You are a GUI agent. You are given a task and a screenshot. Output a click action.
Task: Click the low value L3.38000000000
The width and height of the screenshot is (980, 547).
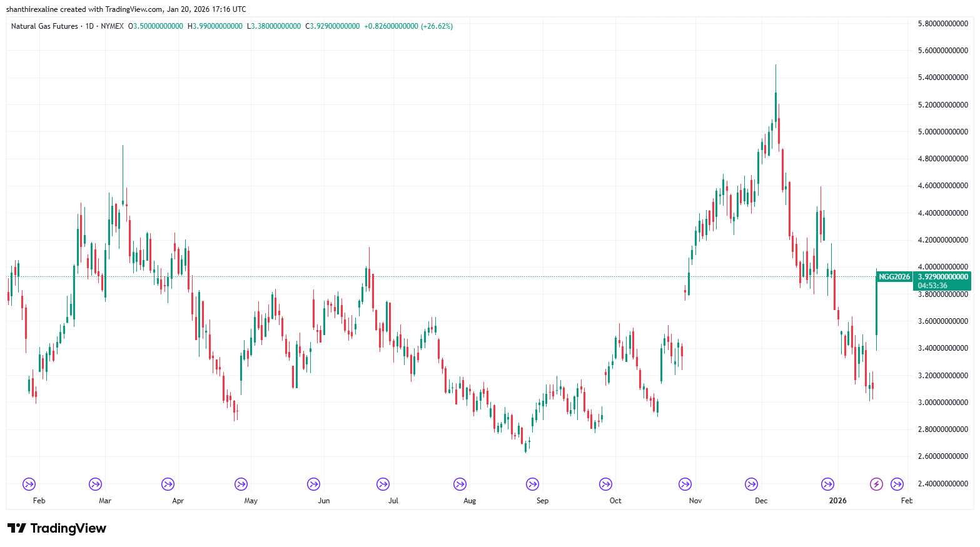274,26
